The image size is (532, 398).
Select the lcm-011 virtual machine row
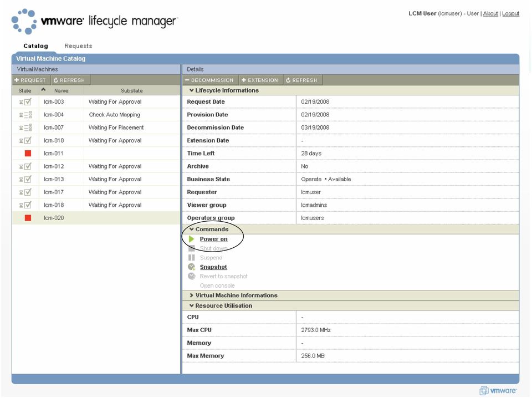click(96, 154)
